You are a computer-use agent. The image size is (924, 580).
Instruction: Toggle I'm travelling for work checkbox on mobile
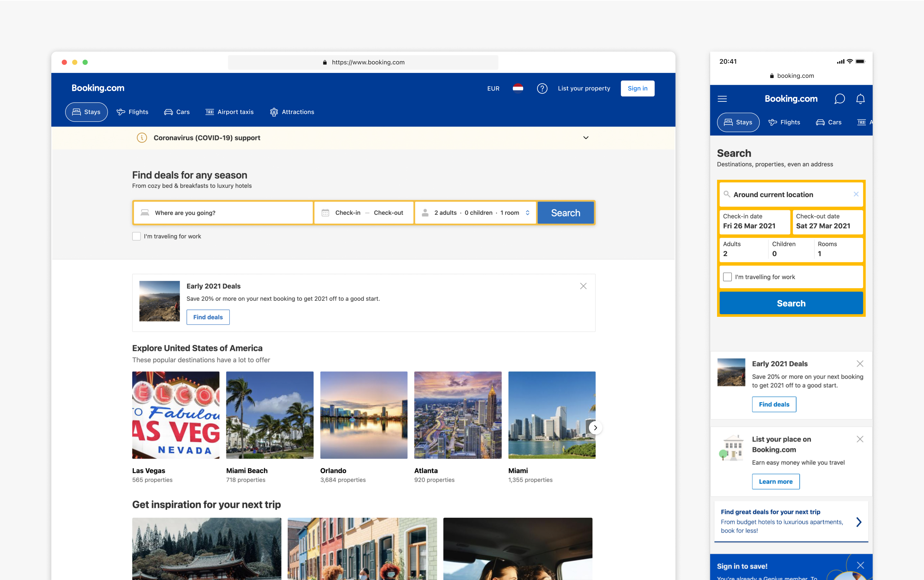pyautogui.click(x=727, y=277)
